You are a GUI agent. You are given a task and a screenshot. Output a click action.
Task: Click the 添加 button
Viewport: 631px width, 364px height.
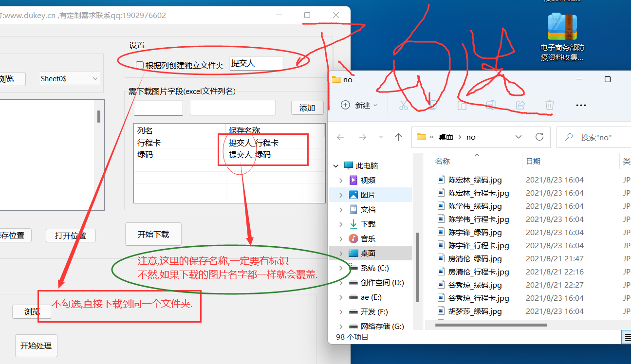coord(307,108)
